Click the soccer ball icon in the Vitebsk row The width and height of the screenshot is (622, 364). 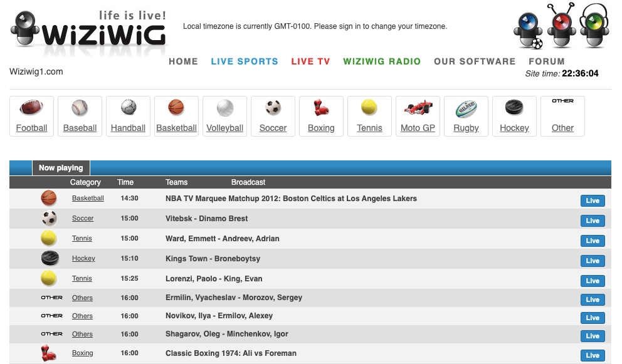tap(49, 218)
